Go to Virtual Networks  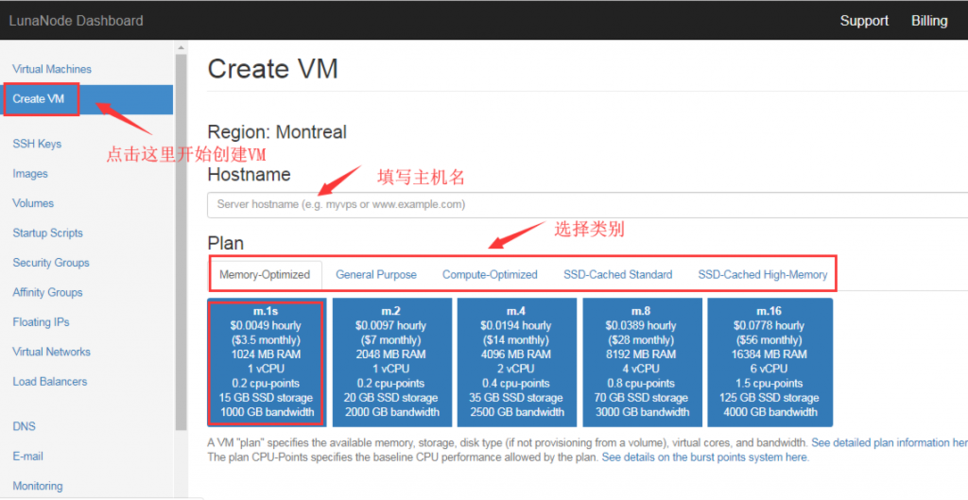(51, 351)
